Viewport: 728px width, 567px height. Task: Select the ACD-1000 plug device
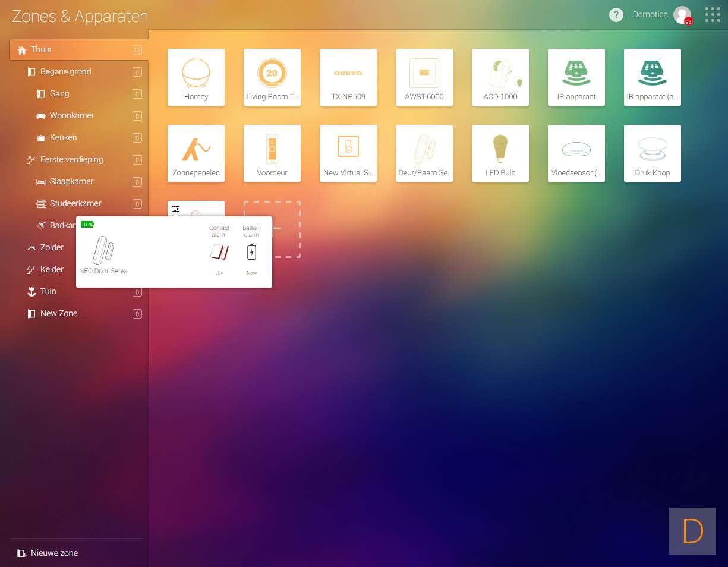[500, 77]
